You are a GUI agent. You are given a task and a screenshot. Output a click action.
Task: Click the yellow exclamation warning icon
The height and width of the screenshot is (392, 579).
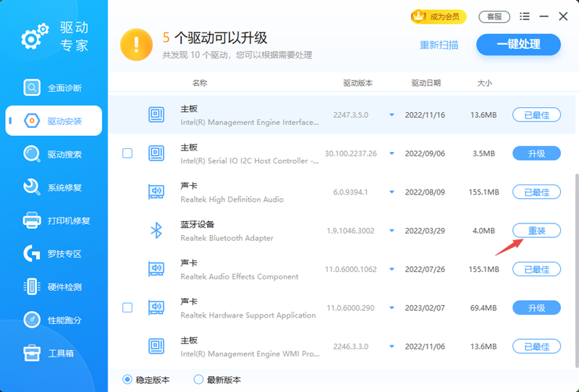coord(135,43)
